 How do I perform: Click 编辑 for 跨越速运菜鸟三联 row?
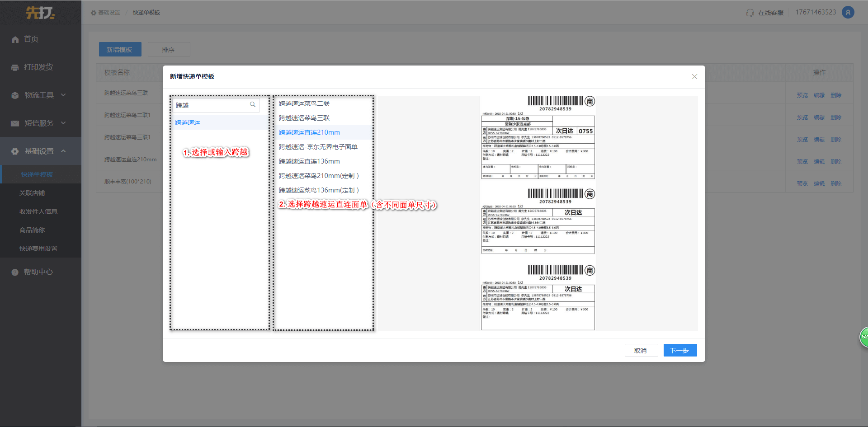pyautogui.click(x=819, y=95)
